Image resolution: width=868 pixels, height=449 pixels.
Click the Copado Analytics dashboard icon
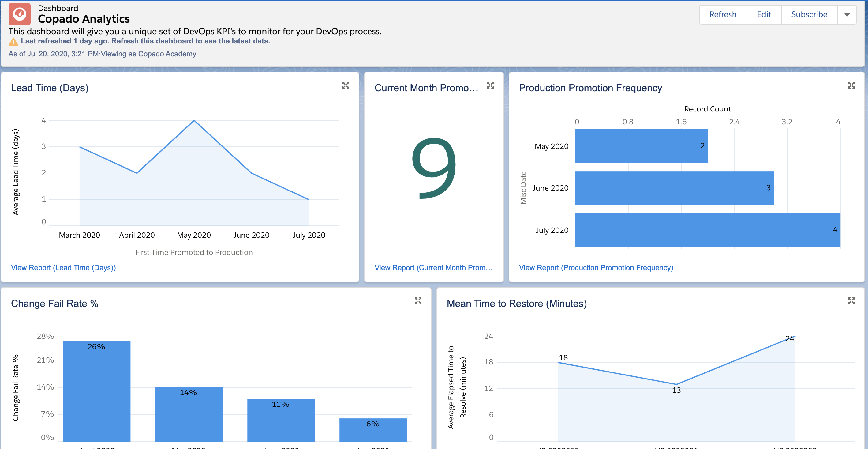click(x=20, y=14)
